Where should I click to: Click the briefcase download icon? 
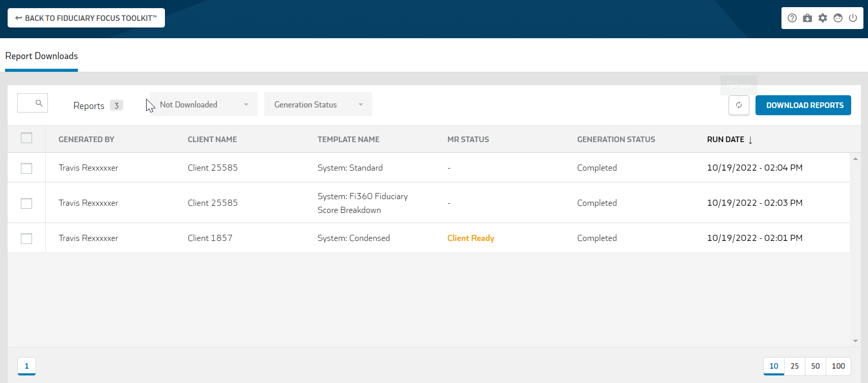[x=807, y=18]
